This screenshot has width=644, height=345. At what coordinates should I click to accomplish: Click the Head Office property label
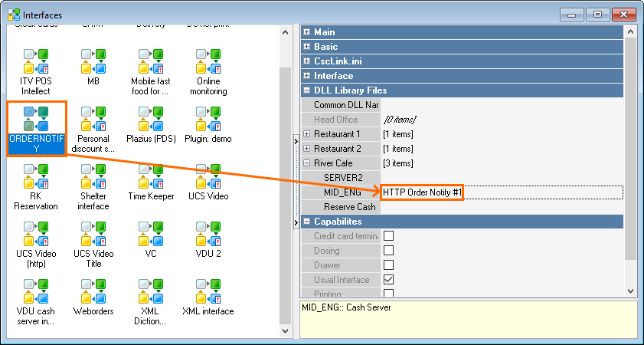click(x=335, y=120)
